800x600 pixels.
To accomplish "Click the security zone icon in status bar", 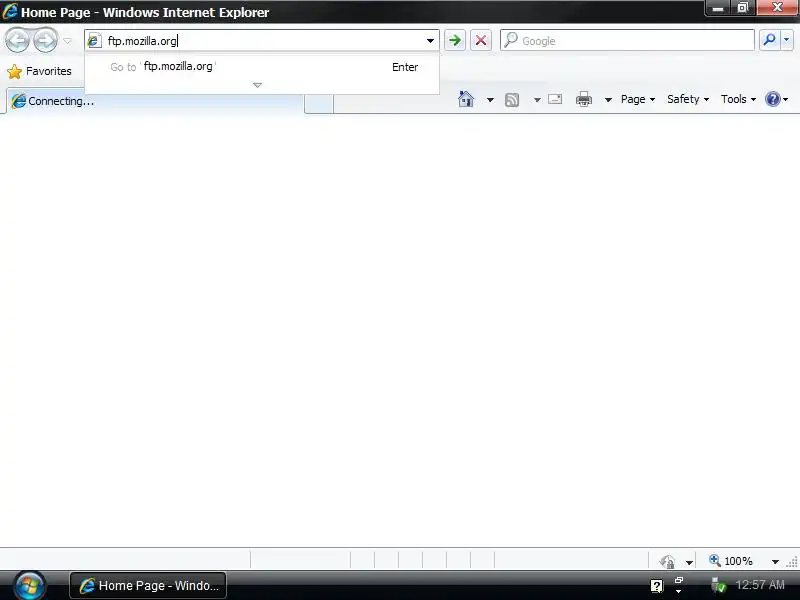I will 667,561.
